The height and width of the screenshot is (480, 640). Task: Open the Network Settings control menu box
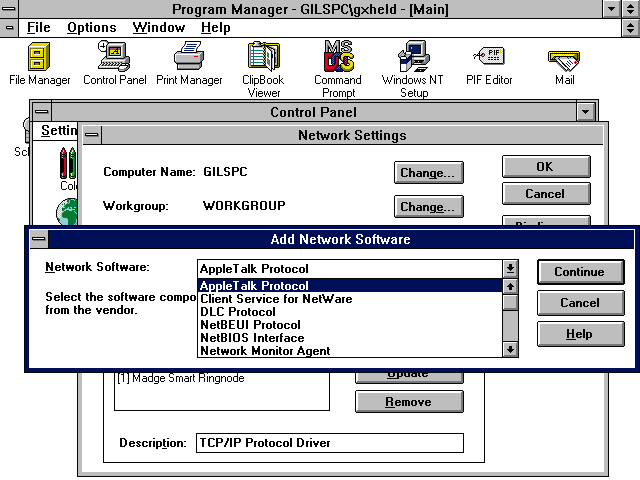pyautogui.click(x=93, y=135)
